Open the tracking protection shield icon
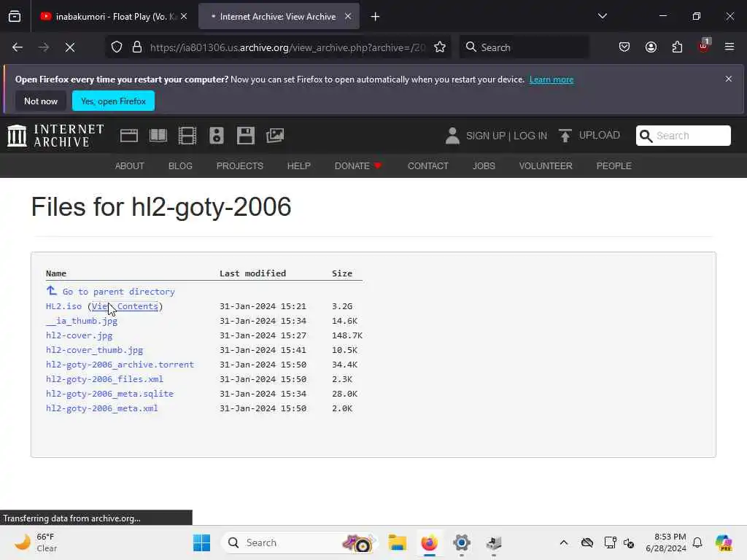Screen dimensions: 747x560 117,47
